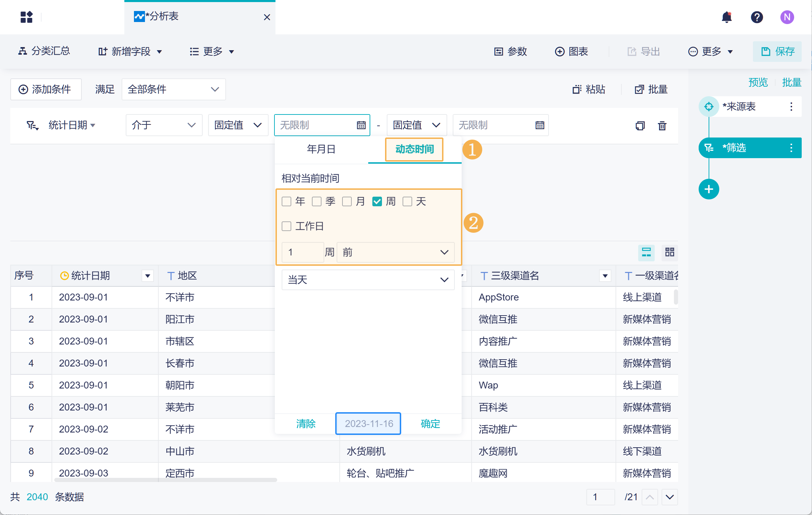Expand the 当天 dropdown

coord(368,280)
